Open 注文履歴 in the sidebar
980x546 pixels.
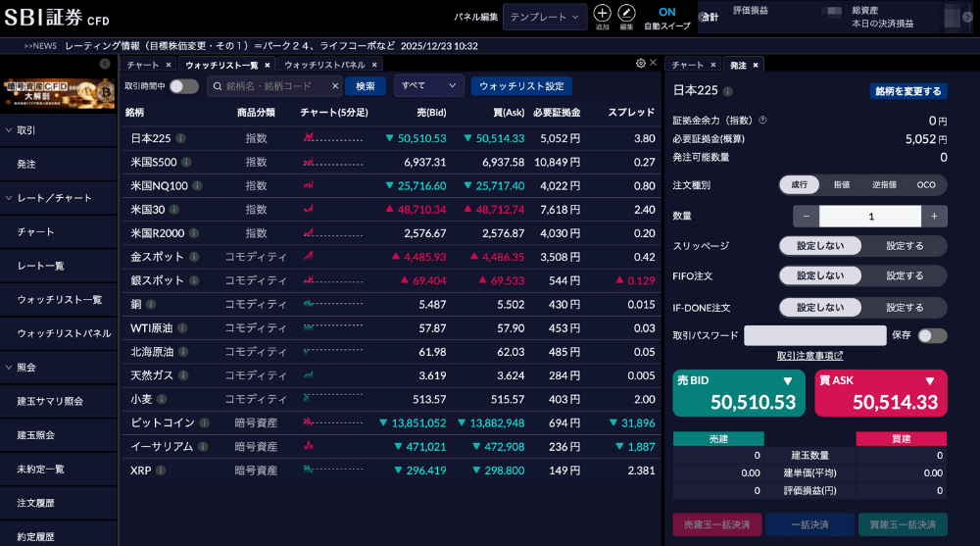pyautogui.click(x=58, y=503)
